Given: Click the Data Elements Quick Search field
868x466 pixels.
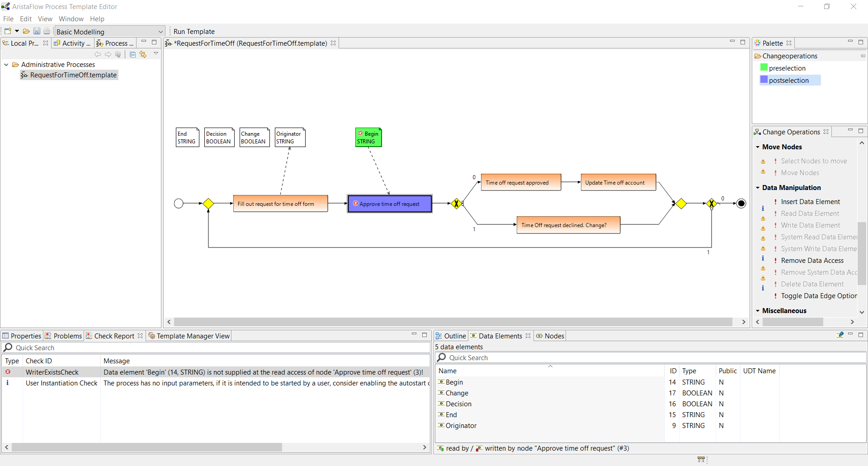Looking at the screenshot, I should 651,358.
